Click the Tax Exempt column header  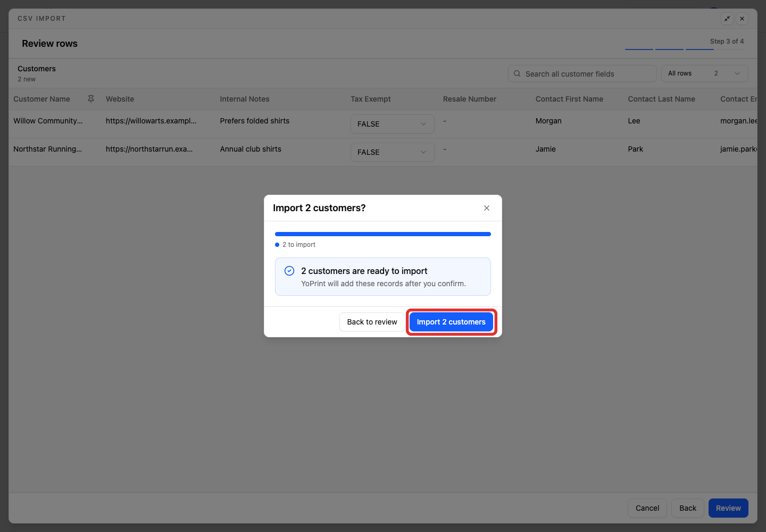tap(371, 99)
